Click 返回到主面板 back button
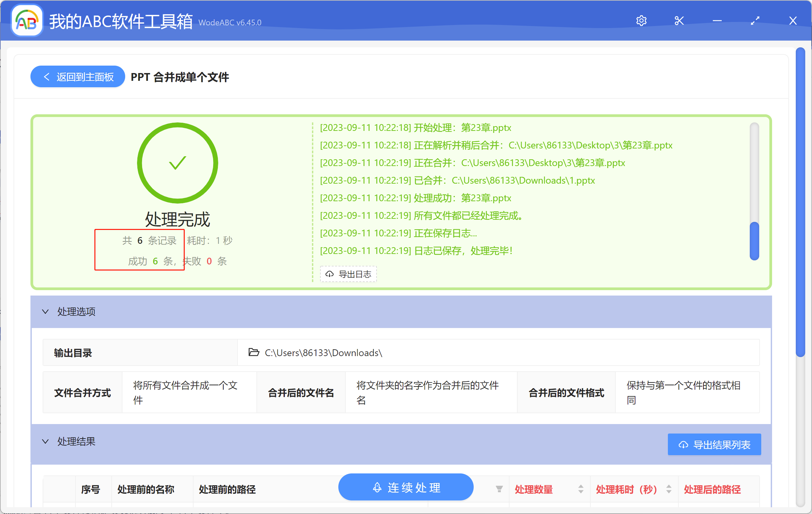The image size is (812, 514). (78, 77)
